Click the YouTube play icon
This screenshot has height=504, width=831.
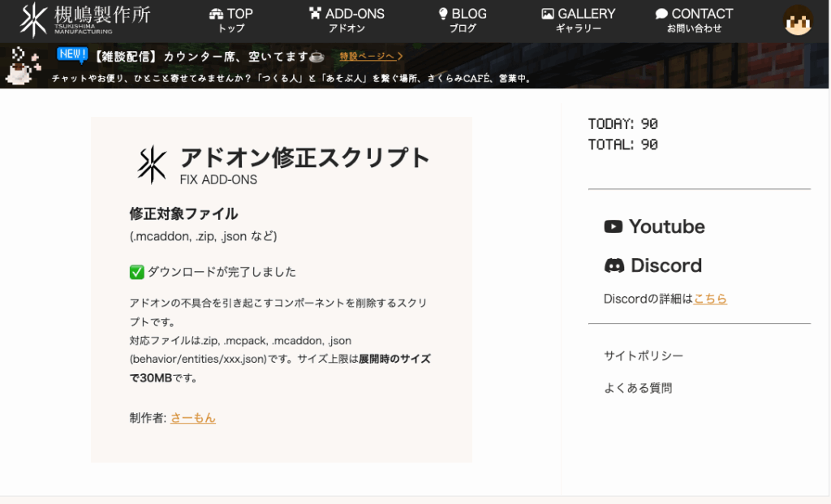coord(614,226)
